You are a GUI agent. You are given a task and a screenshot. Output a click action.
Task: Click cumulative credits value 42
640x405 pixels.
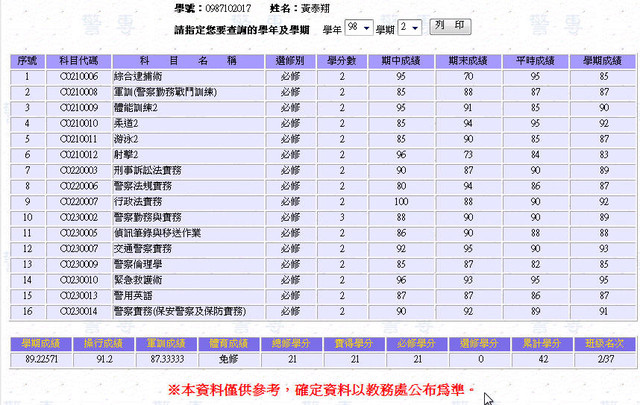tap(543, 359)
